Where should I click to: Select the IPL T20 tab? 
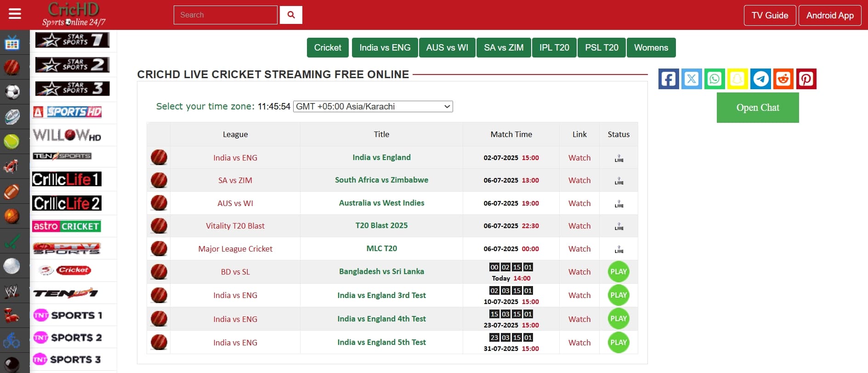554,47
